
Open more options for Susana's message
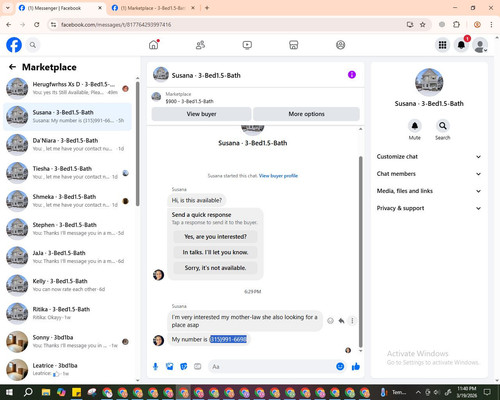pos(352,321)
